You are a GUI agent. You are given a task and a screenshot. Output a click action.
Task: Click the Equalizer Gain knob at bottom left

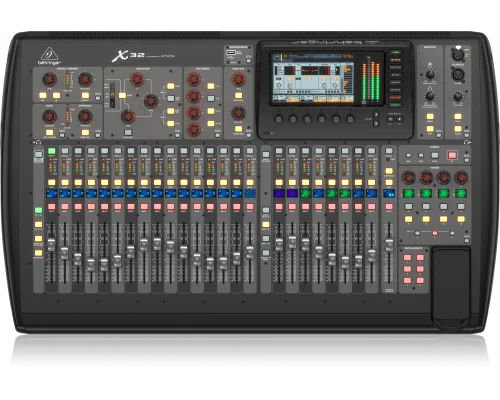(x=128, y=116)
